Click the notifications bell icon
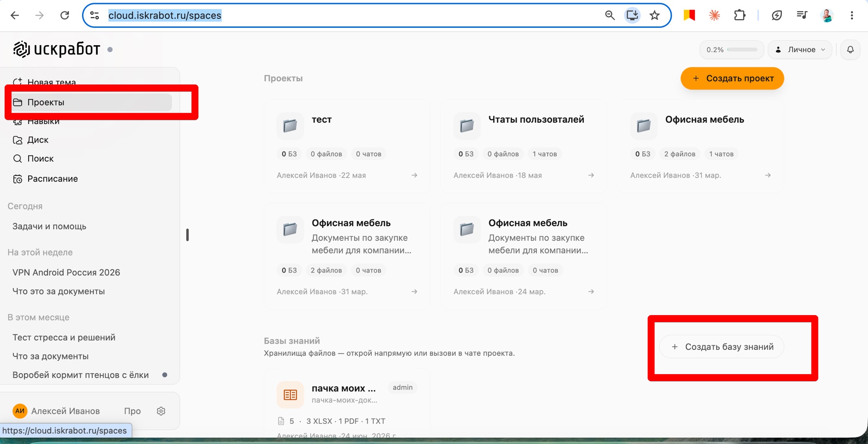Viewport: 868px width, 444px height. coord(850,49)
